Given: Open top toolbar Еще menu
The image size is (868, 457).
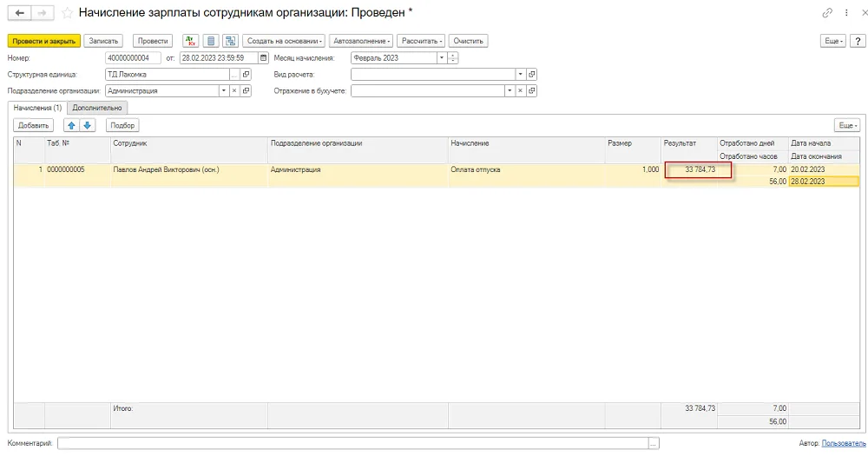Looking at the screenshot, I should [x=832, y=41].
